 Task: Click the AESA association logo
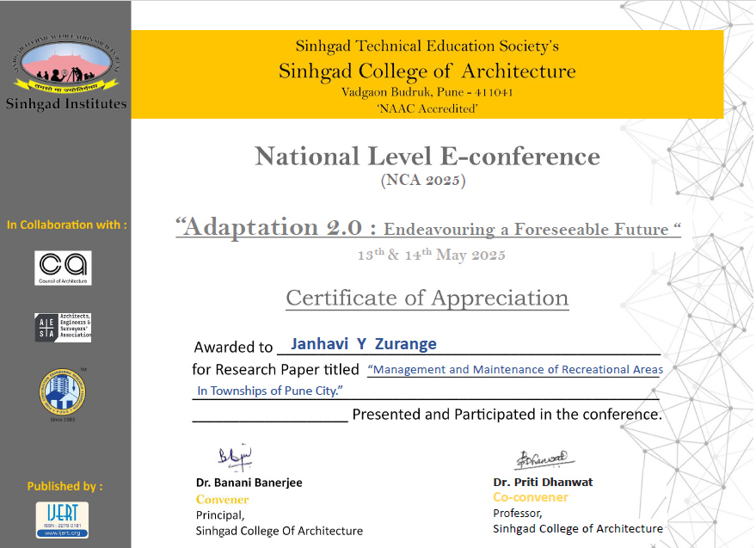pyautogui.click(x=63, y=328)
